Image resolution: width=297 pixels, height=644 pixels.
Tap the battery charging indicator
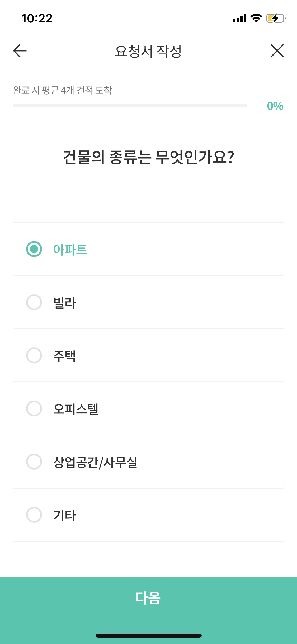click(275, 18)
